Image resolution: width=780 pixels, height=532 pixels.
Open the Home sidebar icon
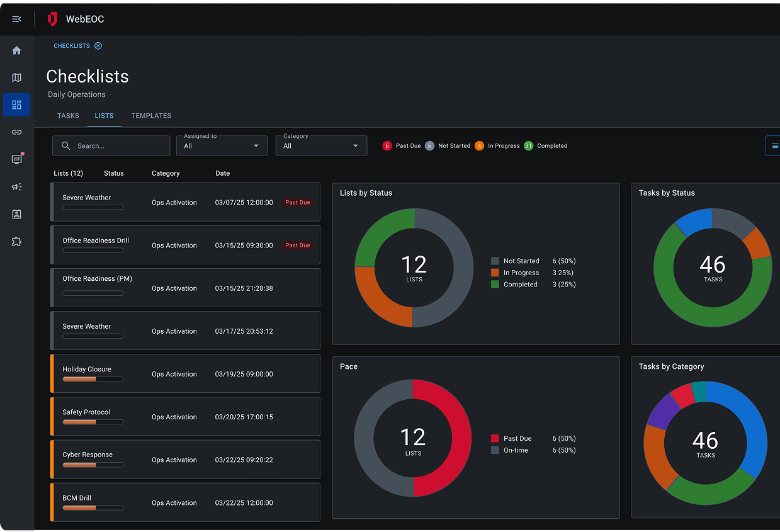(x=16, y=50)
